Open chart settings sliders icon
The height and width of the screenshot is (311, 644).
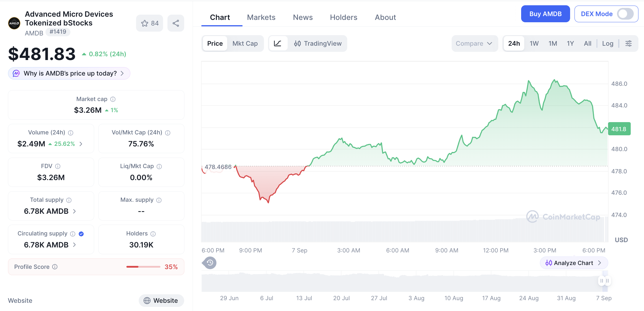pos(628,44)
